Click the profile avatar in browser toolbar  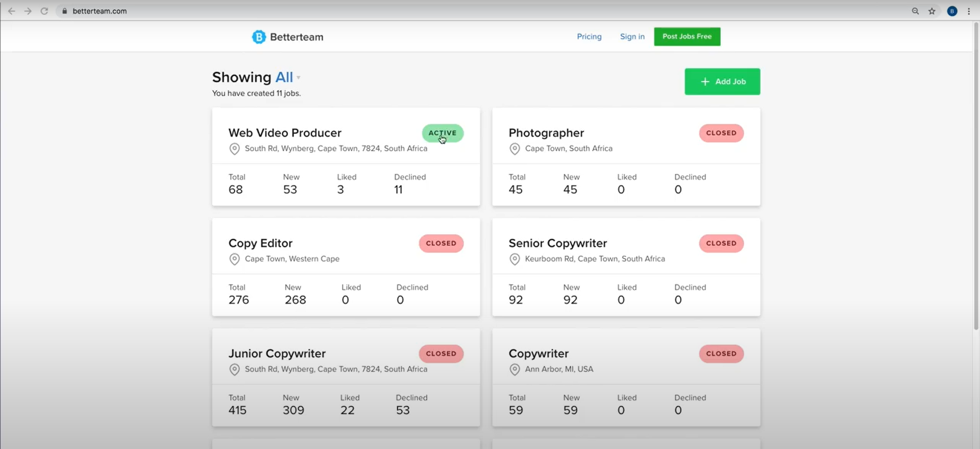pos(952,11)
